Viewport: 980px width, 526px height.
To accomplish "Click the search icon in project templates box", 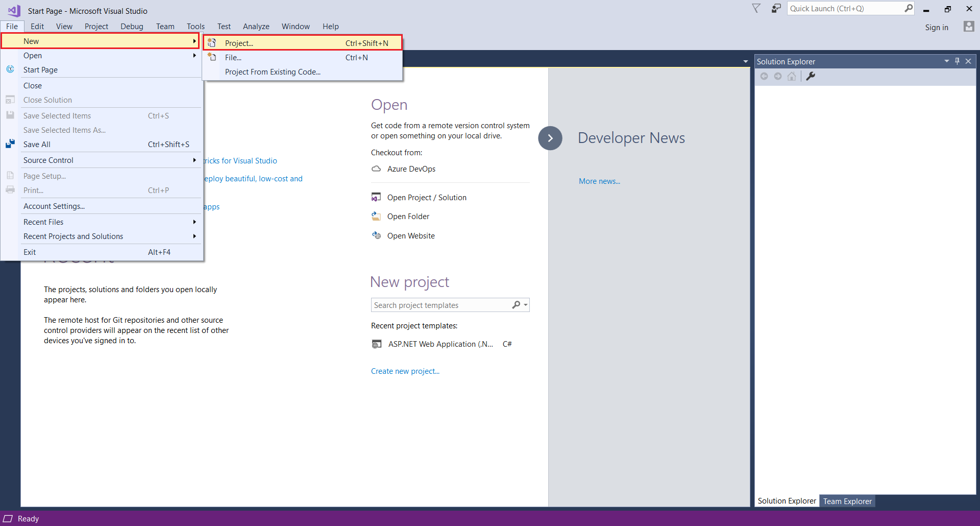I will click(516, 305).
